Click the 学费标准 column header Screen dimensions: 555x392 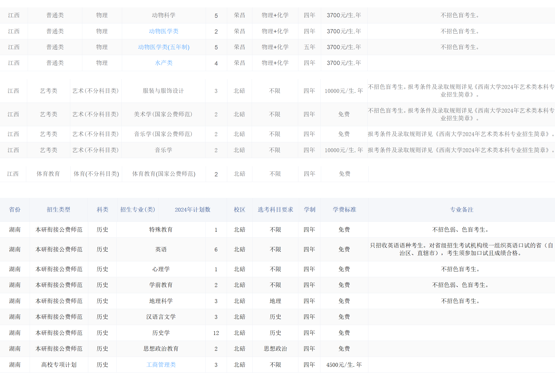click(x=344, y=210)
